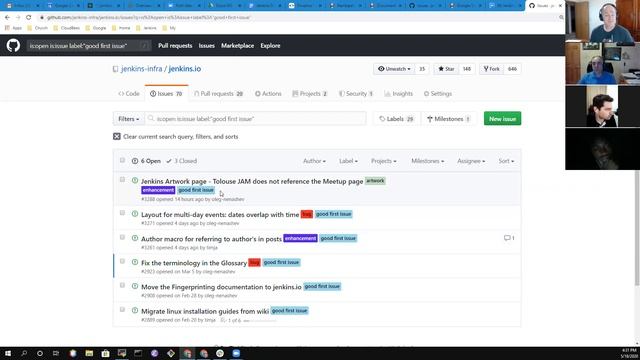Open Zoom app from the taskbar

236,353
